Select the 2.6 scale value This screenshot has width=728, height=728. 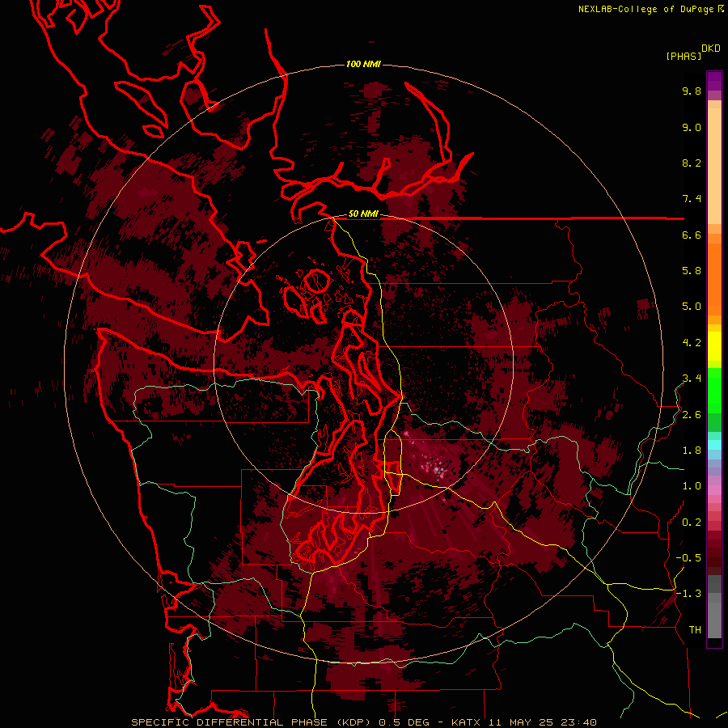click(692, 415)
